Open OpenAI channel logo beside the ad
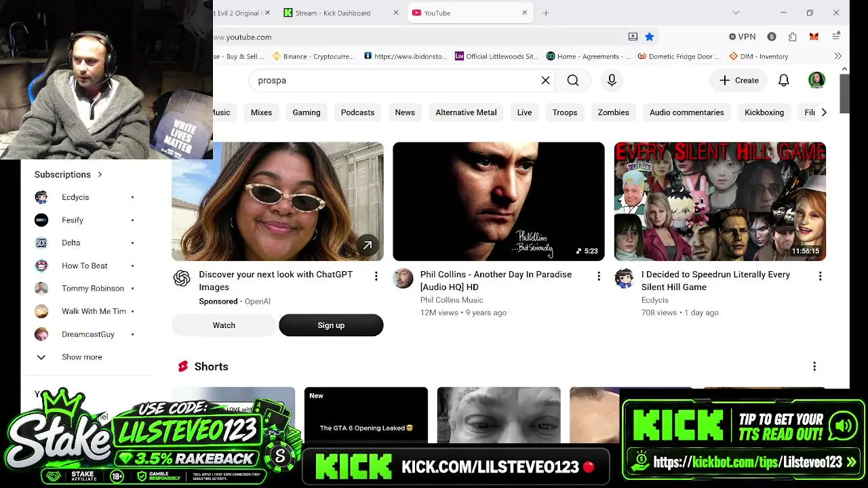The height and width of the screenshot is (488, 868). click(182, 278)
